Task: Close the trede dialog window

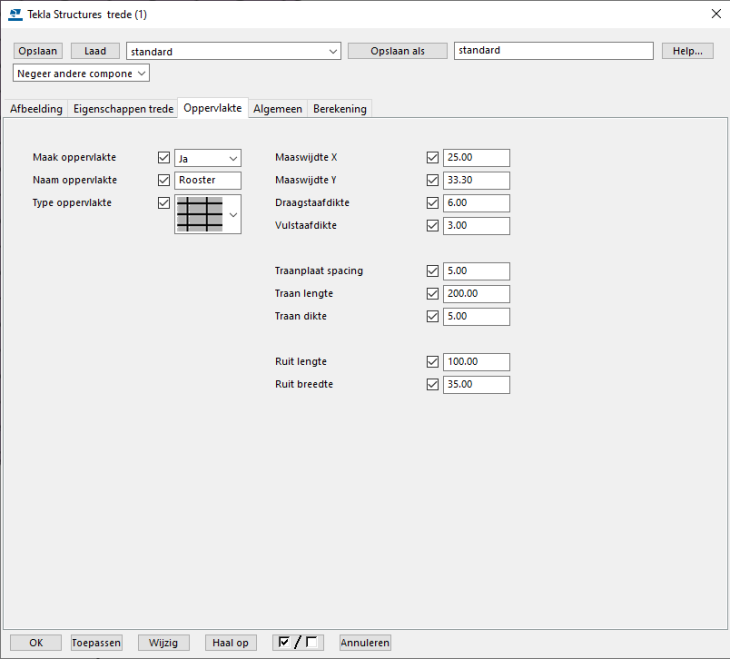Action: (716, 14)
